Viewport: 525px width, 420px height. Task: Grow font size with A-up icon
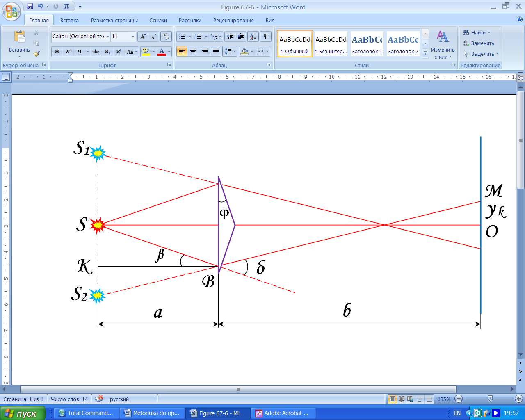point(142,37)
